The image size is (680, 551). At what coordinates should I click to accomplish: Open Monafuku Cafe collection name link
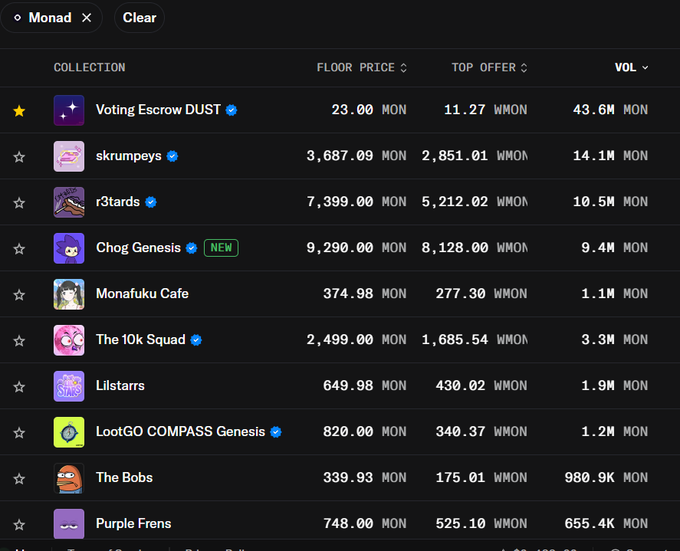click(x=142, y=293)
